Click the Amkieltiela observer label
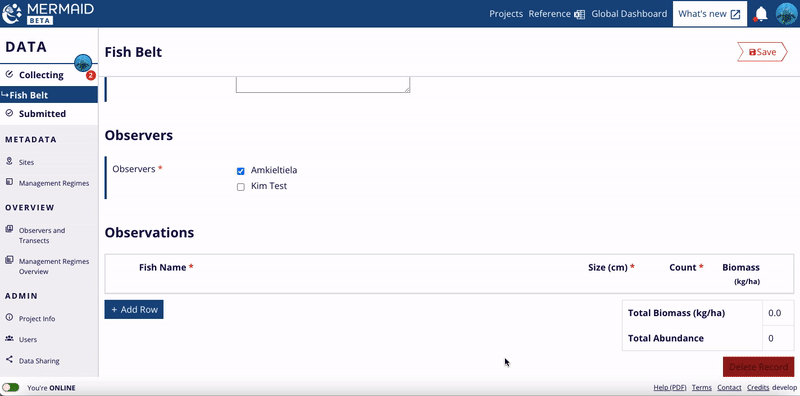Image resolution: width=800 pixels, height=396 pixels. point(274,170)
